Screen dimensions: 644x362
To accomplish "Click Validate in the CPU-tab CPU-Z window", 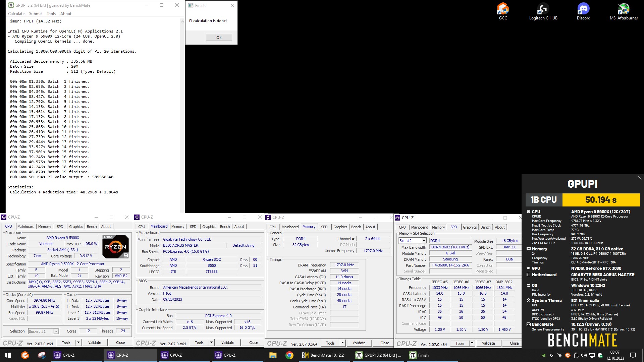I will pos(95,343).
